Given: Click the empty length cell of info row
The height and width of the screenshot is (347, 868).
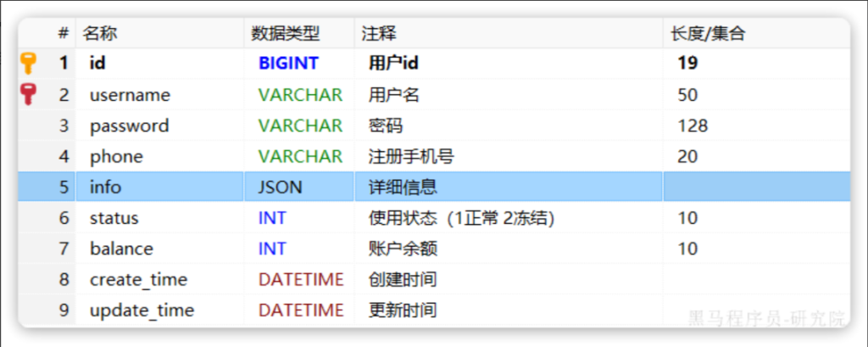Looking at the screenshot, I should click(x=754, y=187).
